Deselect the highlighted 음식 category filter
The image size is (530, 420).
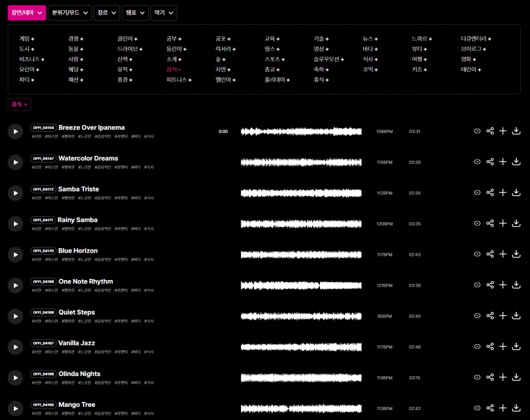point(173,70)
